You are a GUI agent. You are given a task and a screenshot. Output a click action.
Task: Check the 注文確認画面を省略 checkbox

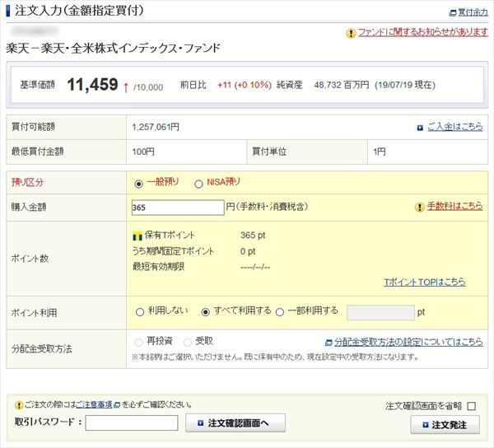click(x=471, y=406)
